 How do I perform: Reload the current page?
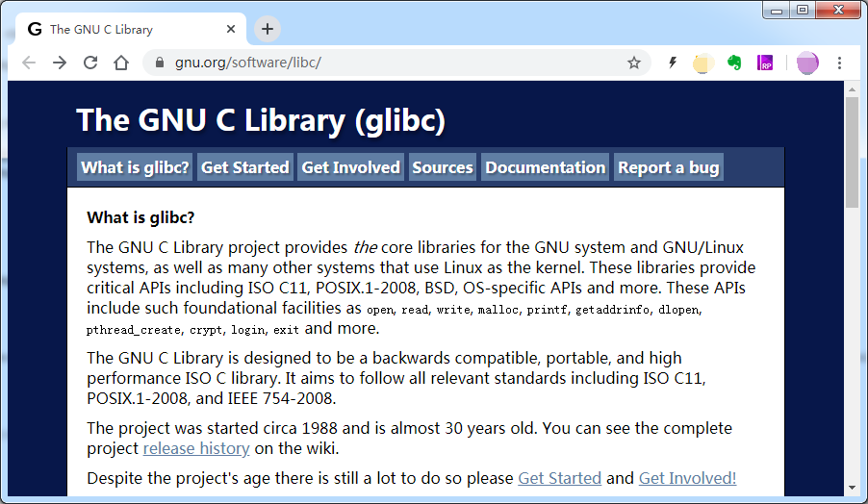[x=90, y=63]
